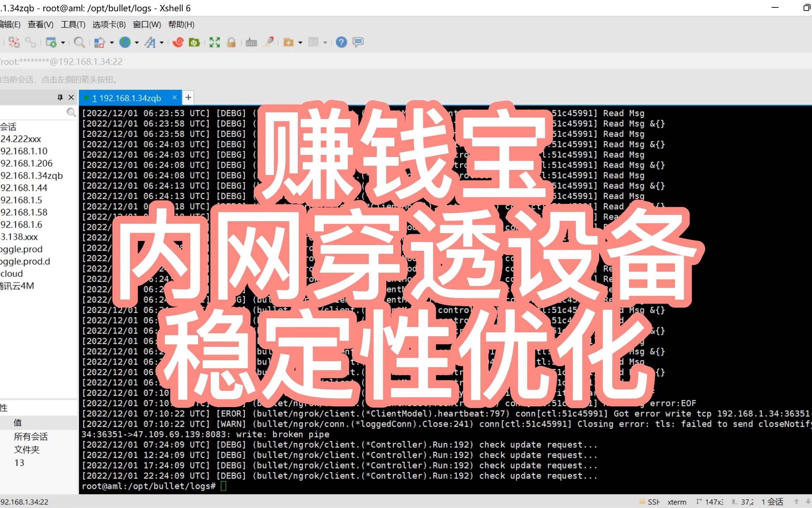
Task: Expand the pane layout dropdown arrow
Action: click(325, 43)
